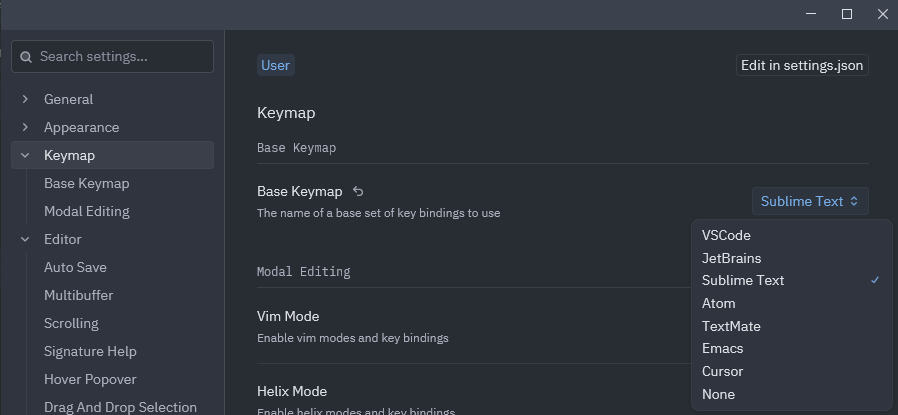Go to Modal Editing in sidebar
The height and width of the screenshot is (415, 898).
(86, 211)
